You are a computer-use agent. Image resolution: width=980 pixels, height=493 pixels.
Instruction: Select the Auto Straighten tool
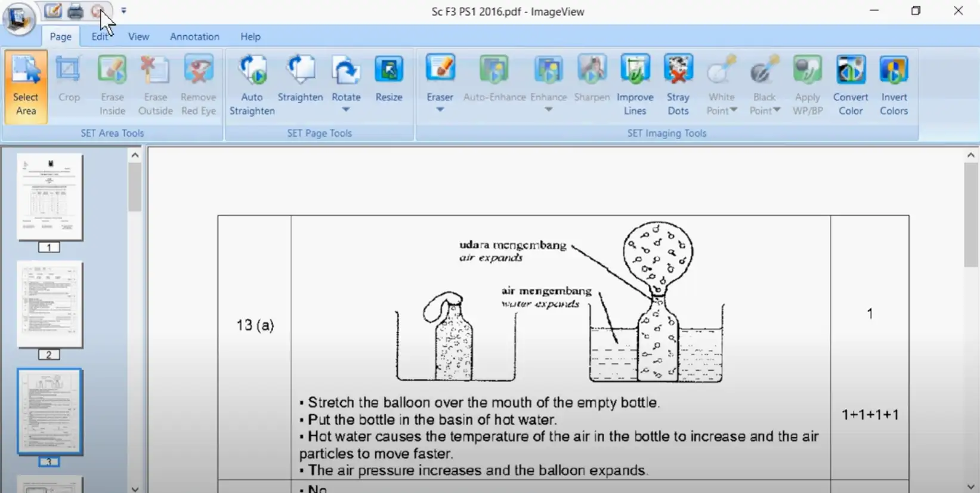(252, 85)
